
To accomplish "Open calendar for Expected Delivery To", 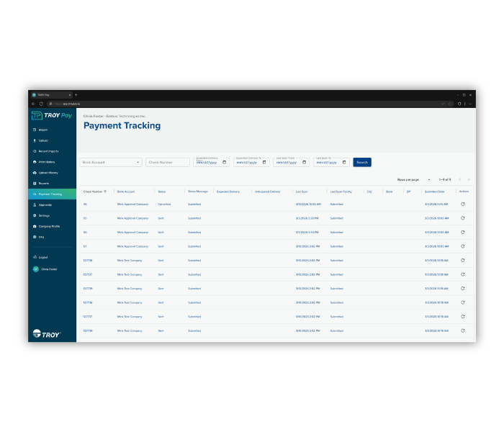I will coord(264,162).
